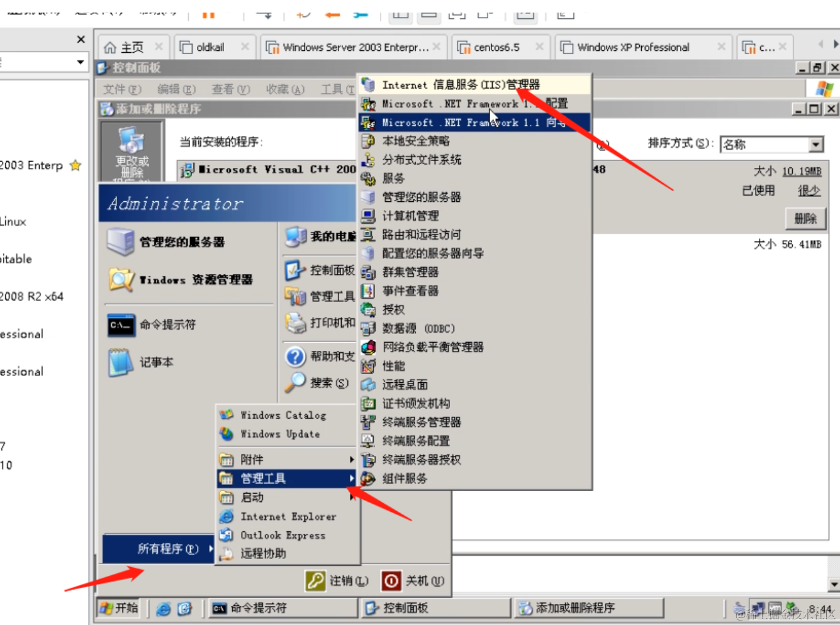This screenshot has width=840, height=625.
Task: Expand the 附件 submenu
Action: 288,460
